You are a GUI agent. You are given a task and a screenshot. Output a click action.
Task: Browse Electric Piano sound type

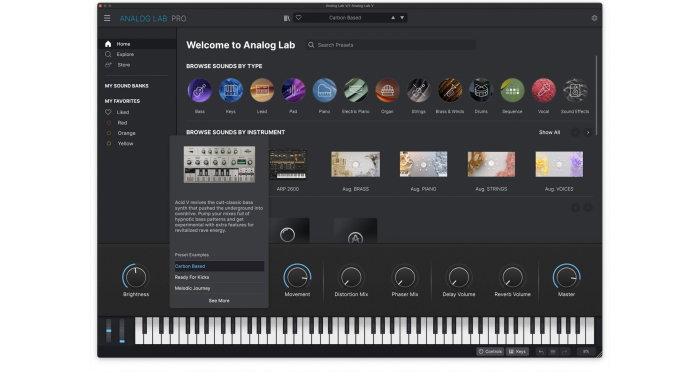tap(356, 91)
